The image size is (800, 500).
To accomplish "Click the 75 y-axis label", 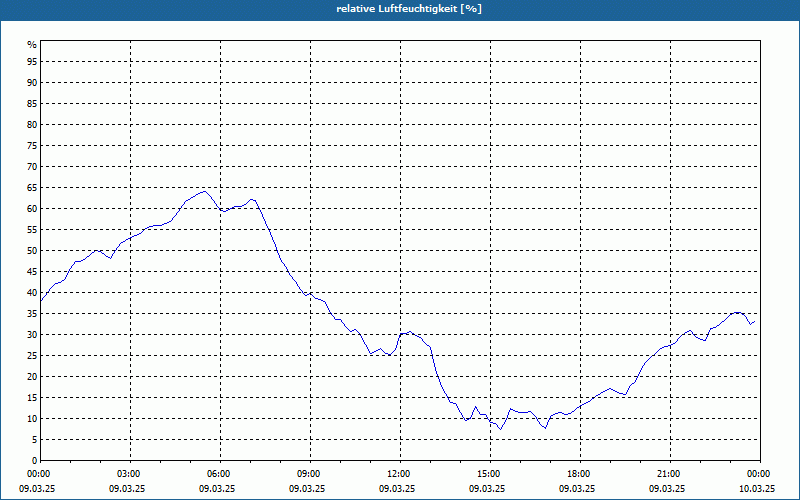I will [32, 146].
